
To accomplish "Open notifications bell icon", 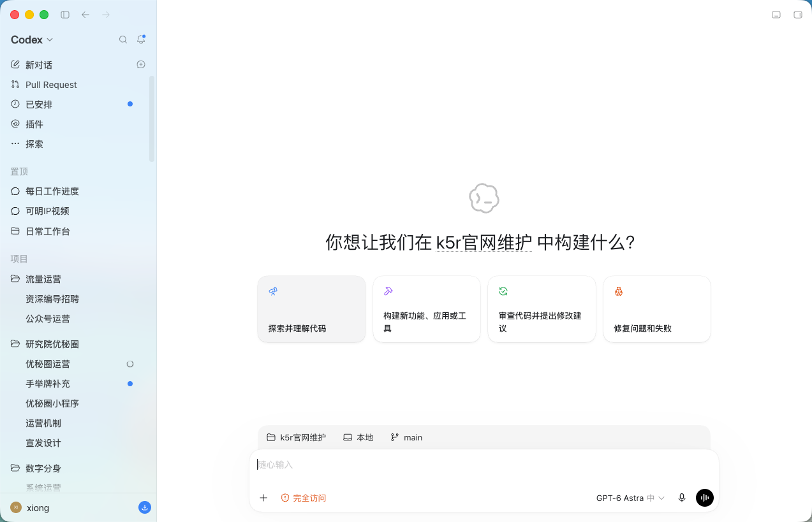I will (141, 40).
